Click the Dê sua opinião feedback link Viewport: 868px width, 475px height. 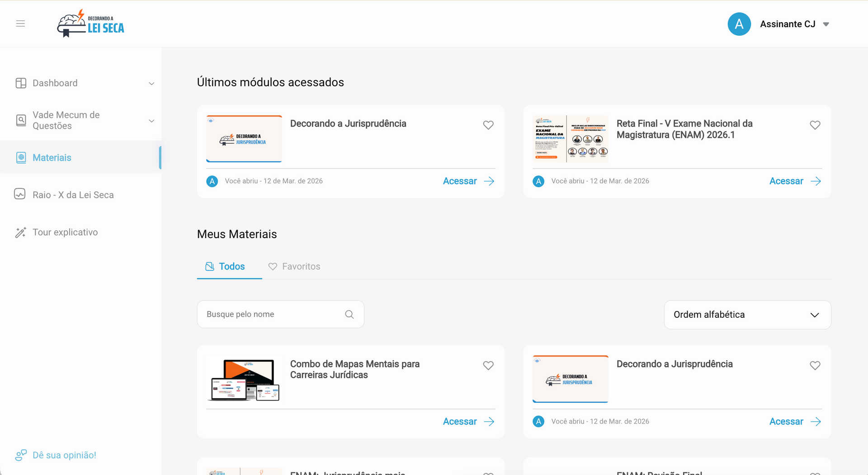coord(64,455)
